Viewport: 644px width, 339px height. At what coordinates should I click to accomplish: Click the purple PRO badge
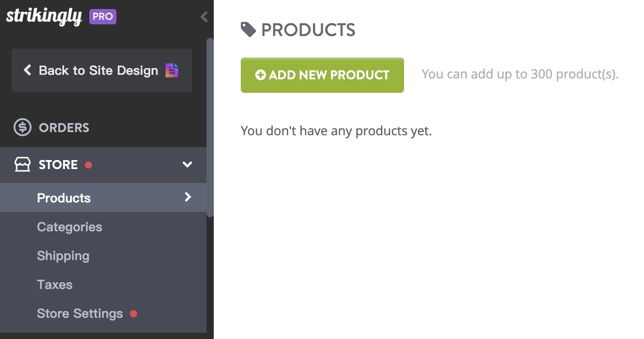tap(103, 17)
